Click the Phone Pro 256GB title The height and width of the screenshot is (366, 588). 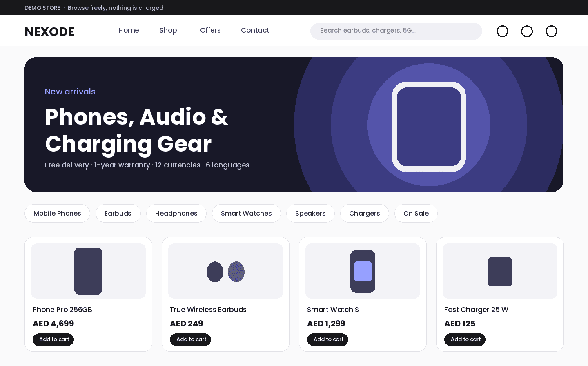tap(62, 310)
